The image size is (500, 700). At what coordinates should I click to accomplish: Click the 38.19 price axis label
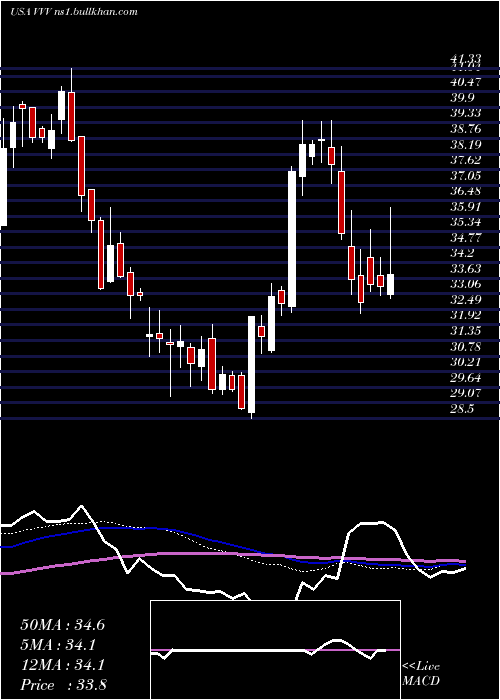click(466, 145)
